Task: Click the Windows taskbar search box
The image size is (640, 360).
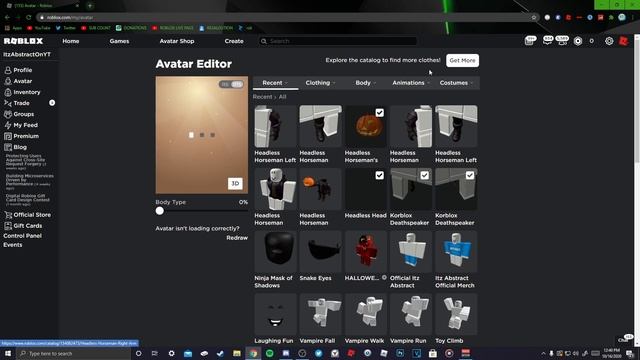Action: 73,353
